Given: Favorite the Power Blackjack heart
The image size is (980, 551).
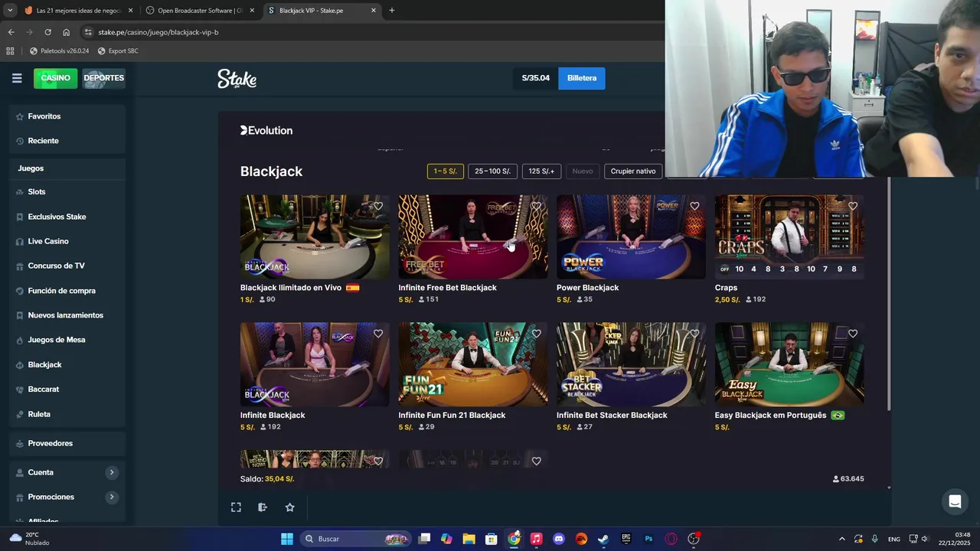Looking at the screenshot, I should click(694, 206).
